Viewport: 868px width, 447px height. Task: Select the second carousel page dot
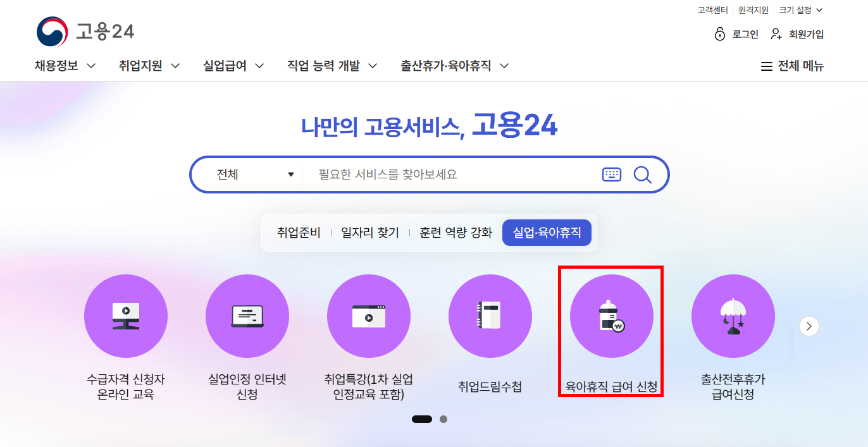[443, 419]
